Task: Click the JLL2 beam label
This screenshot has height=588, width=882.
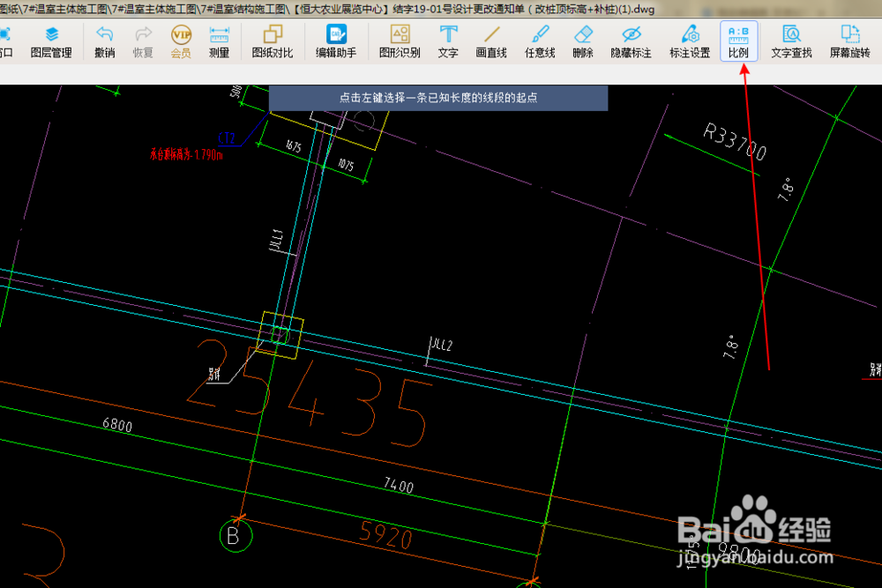Action: [442, 345]
